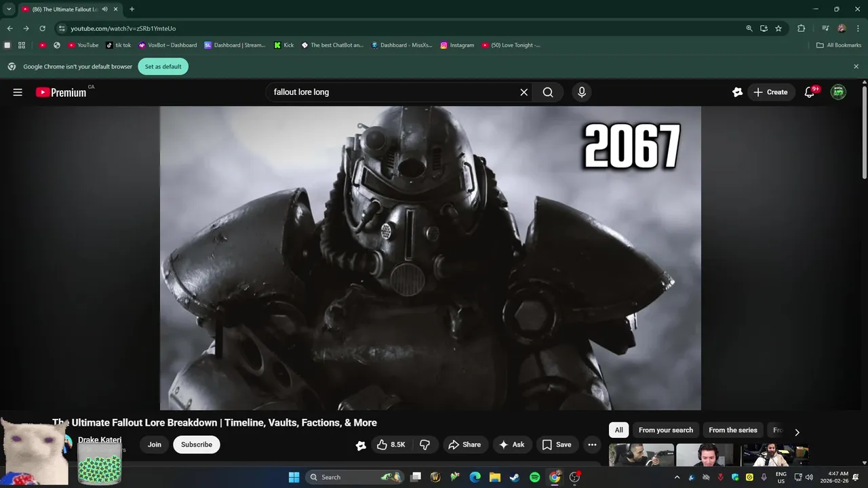Screen dimensions: 868x488
Task: Open the Windows Start menu
Action: pyautogui.click(x=294, y=477)
